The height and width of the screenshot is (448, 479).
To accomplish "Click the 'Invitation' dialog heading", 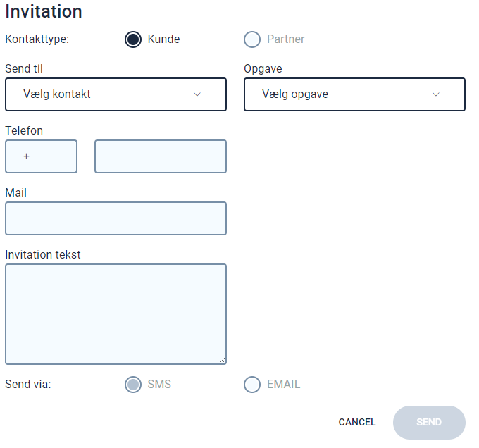I will (44, 11).
